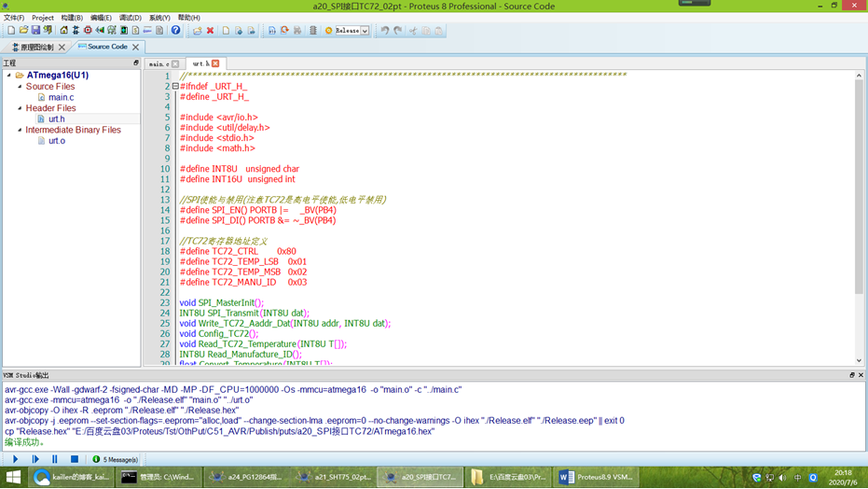Open the 帮助(H) menu

(x=188, y=18)
